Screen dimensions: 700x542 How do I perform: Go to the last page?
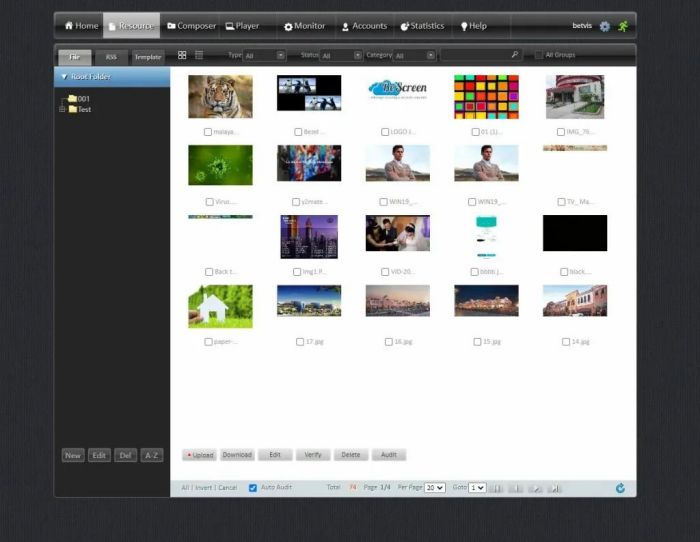pos(555,488)
